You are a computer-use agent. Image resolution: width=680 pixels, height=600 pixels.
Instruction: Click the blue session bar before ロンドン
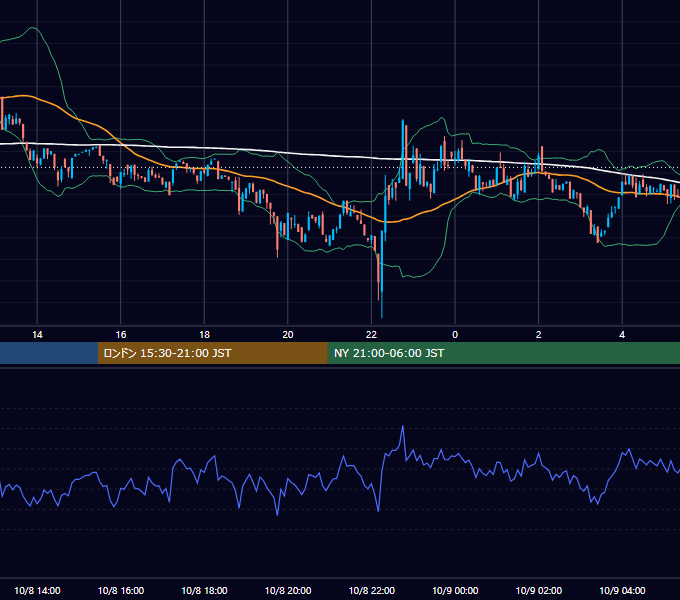(x=49, y=353)
